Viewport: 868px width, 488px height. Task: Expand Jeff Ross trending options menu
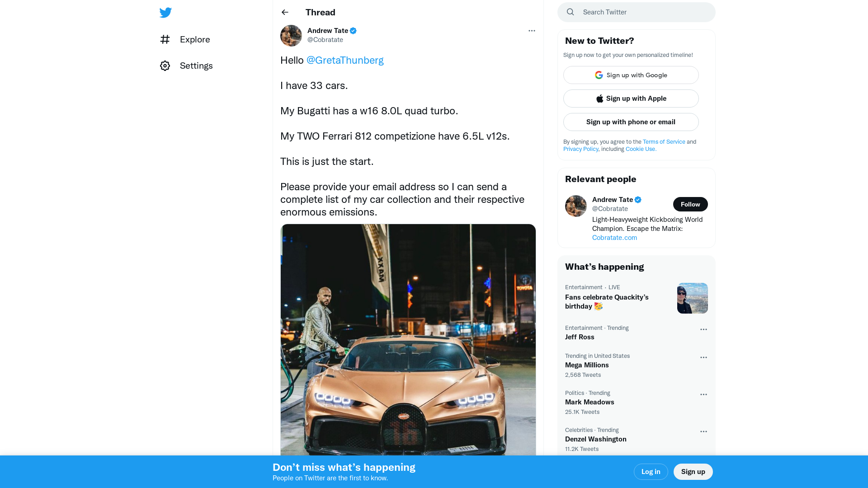tap(703, 329)
